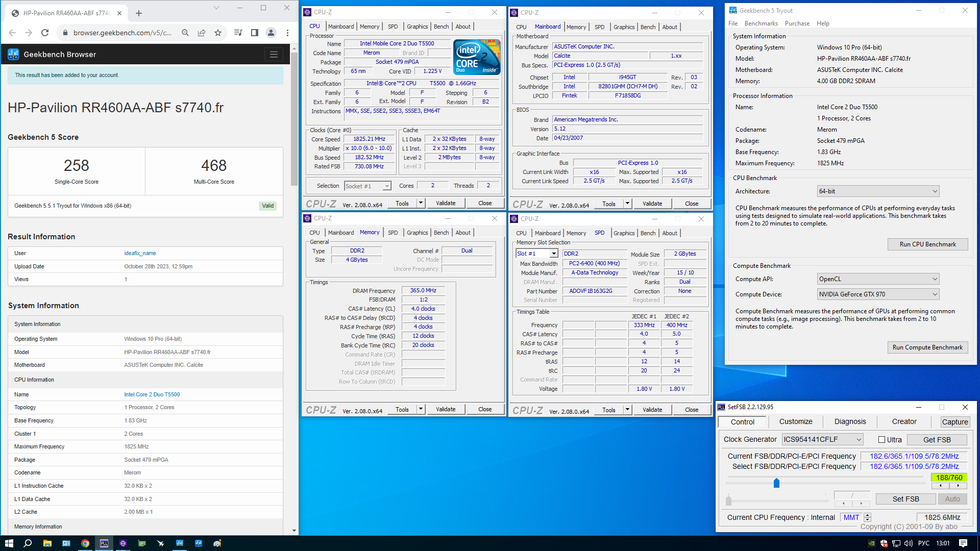980x551 pixels.
Task: Open Clock Generator dropdown in SetFSB
Action: pyautogui.click(x=823, y=440)
